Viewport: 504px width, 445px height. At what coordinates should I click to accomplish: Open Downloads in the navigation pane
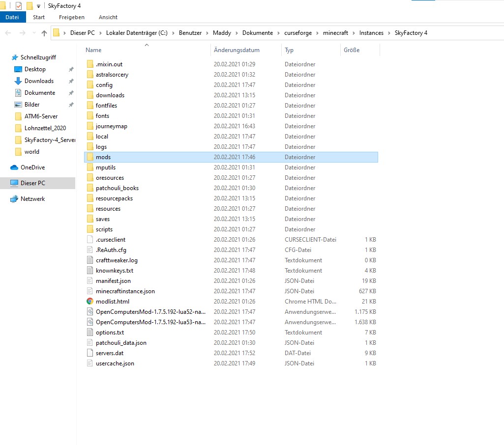(x=39, y=81)
